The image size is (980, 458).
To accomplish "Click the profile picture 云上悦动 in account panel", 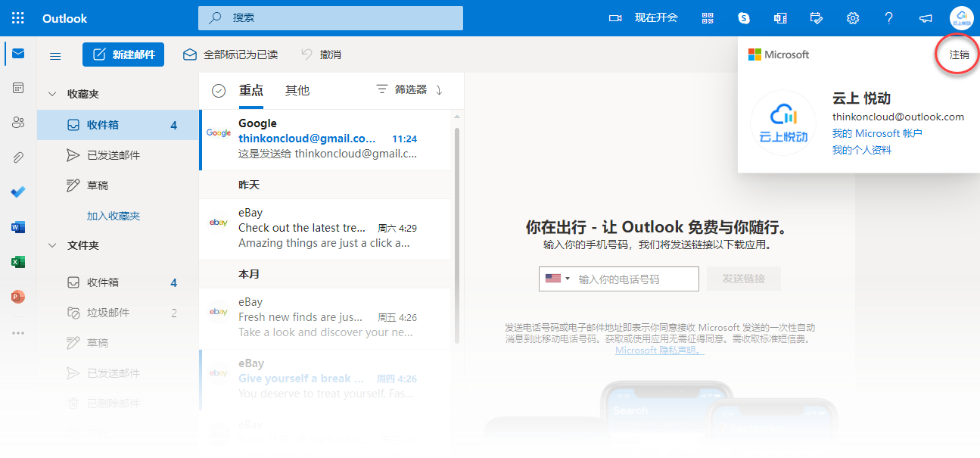I will coord(783,123).
